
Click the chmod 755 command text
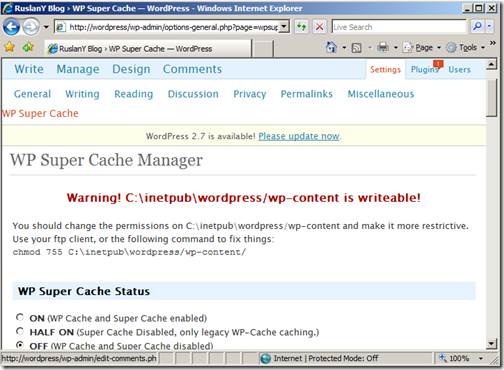click(129, 252)
